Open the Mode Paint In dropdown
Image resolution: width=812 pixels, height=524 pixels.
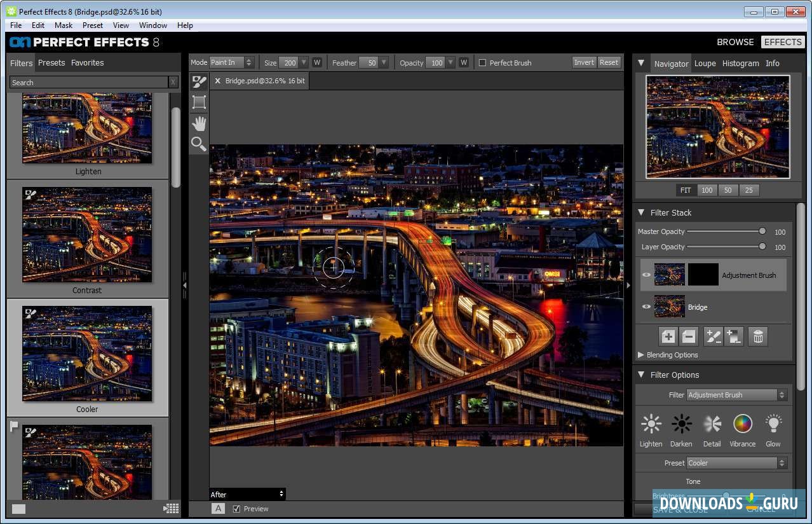[x=231, y=62]
